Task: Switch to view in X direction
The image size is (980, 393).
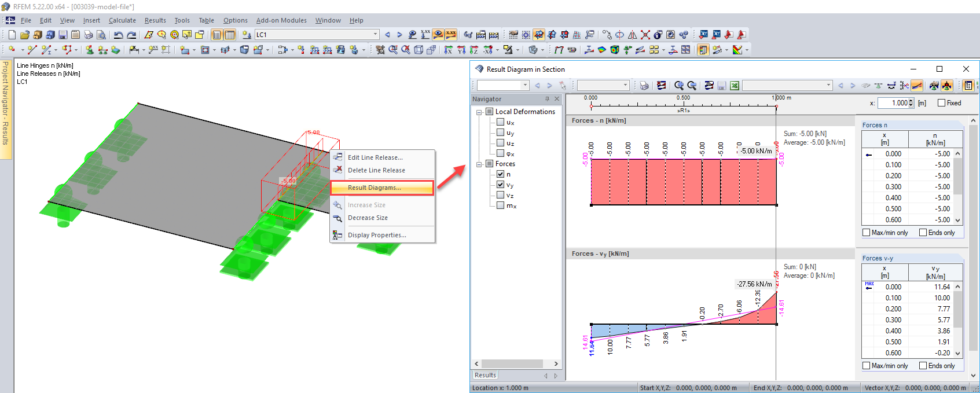Action: (448, 50)
